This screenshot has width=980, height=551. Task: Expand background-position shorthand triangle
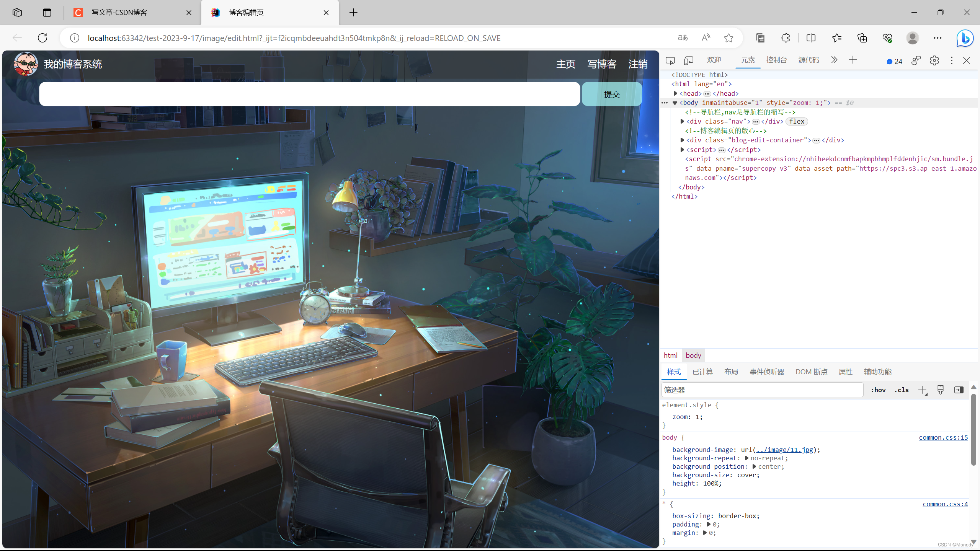pos(754,466)
